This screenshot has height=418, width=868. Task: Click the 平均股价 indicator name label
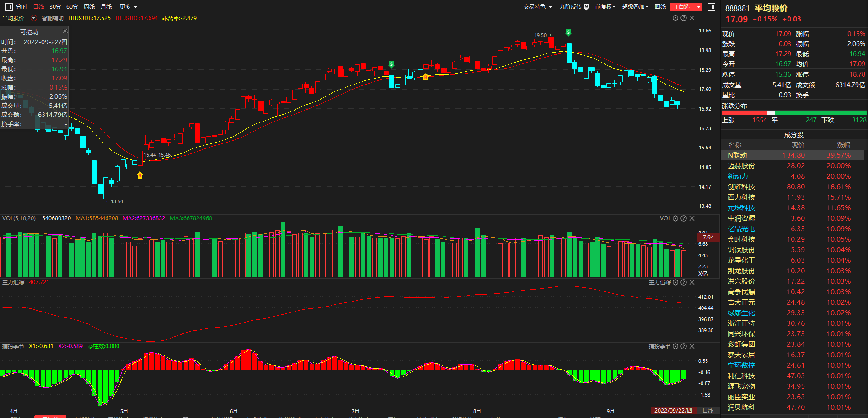click(13, 18)
